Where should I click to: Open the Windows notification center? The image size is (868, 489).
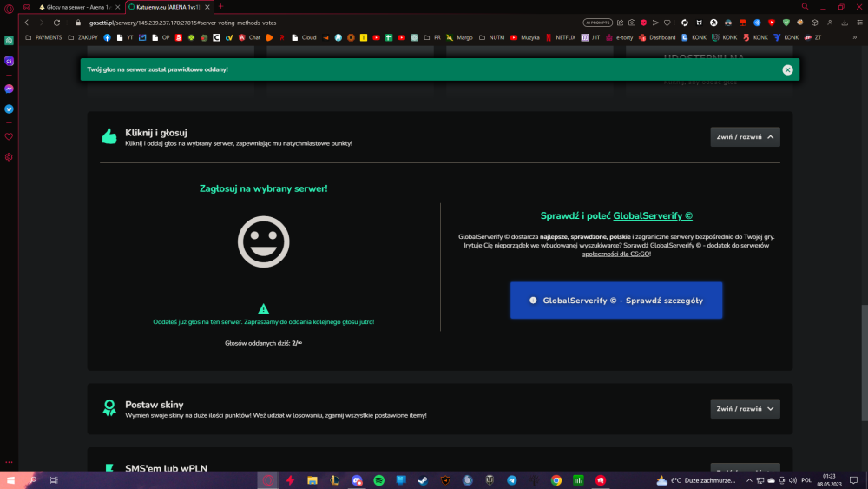click(x=853, y=480)
